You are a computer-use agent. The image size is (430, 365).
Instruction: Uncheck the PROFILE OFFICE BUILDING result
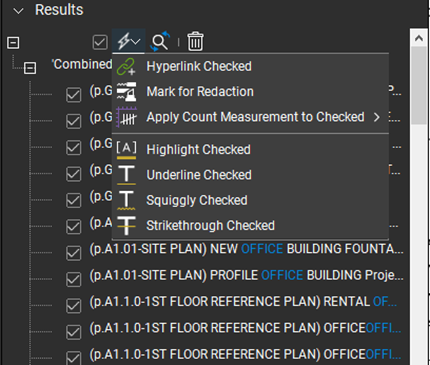pyautogui.click(x=73, y=279)
